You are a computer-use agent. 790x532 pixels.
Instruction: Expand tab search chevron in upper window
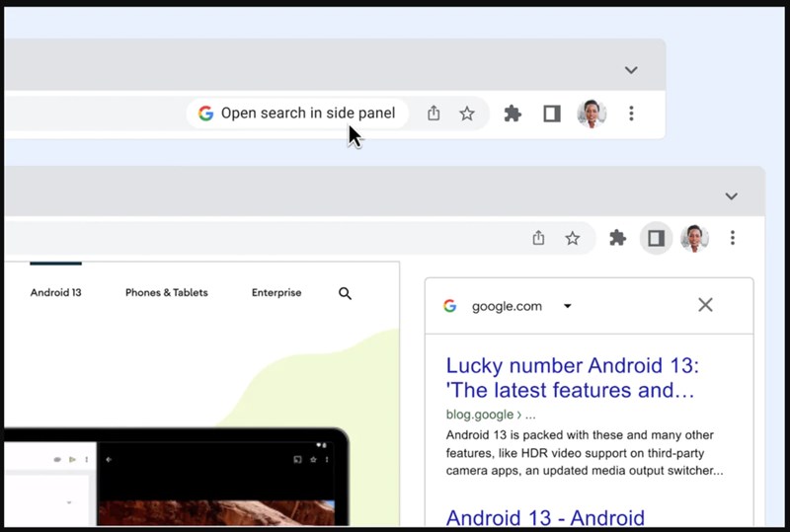[631, 70]
